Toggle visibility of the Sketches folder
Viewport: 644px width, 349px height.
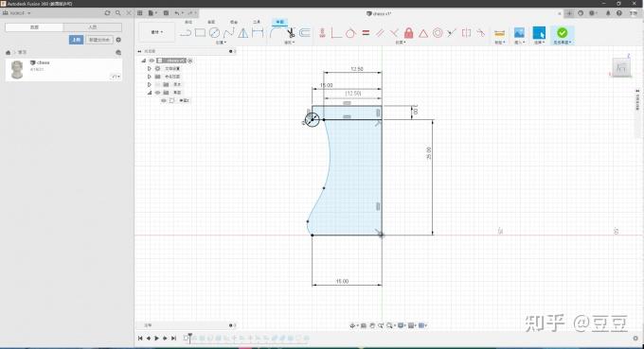158,93
